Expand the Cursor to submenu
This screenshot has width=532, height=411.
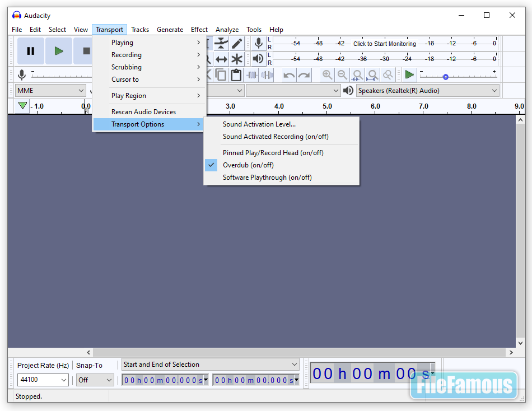pyautogui.click(x=150, y=79)
